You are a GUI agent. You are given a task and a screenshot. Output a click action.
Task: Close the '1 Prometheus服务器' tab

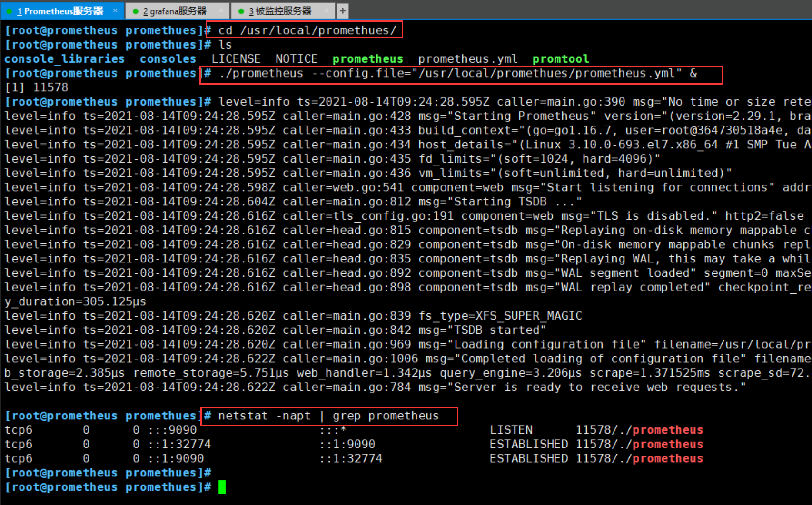[x=115, y=10]
